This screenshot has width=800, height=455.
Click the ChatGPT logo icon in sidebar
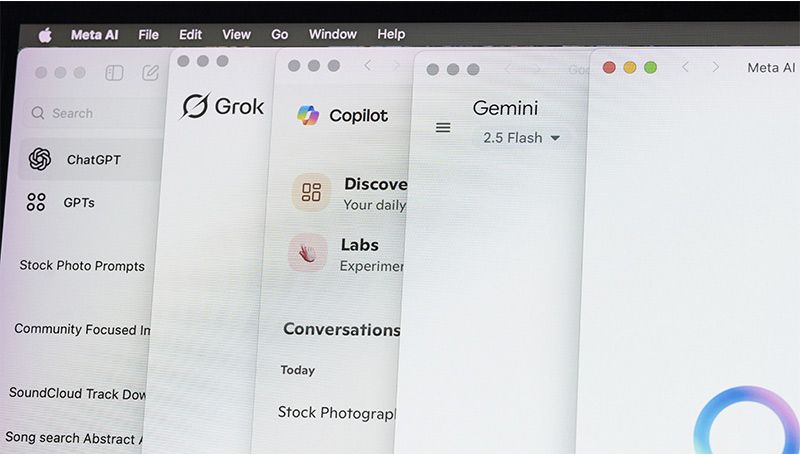40,159
